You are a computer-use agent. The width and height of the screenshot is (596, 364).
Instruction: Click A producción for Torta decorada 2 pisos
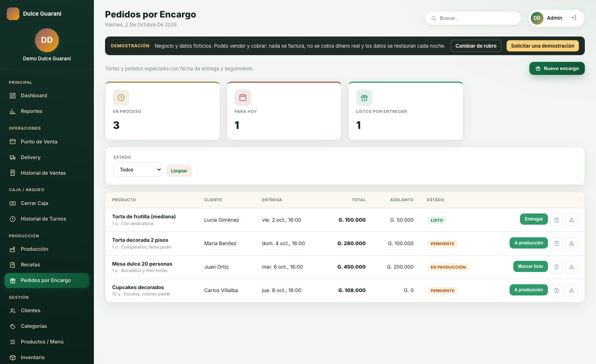click(x=529, y=243)
